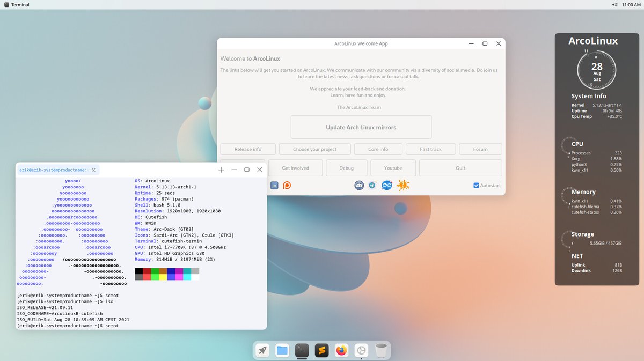This screenshot has width=644, height=361.
Task: Click the red swatch in neofetch palette
Action: [147, 271]
